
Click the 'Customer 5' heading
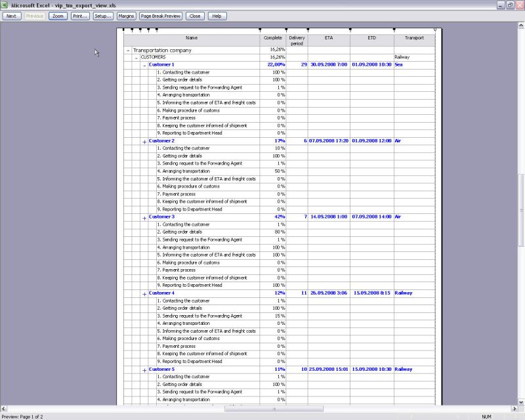[x=161, y=369]
